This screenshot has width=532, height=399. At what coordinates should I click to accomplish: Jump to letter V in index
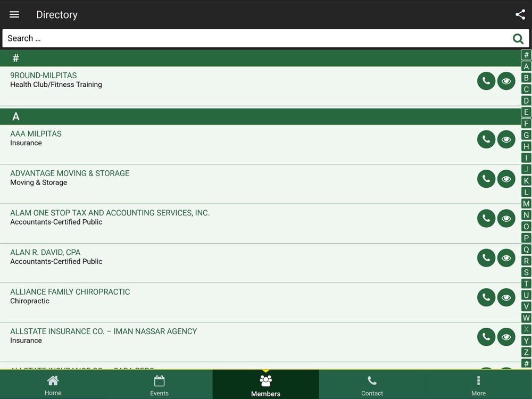click(526, 307)
